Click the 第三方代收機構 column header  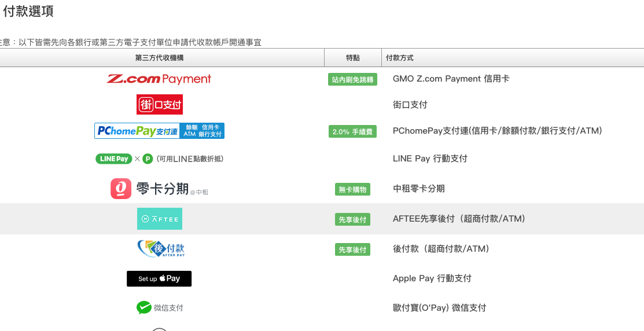[159, 58]
